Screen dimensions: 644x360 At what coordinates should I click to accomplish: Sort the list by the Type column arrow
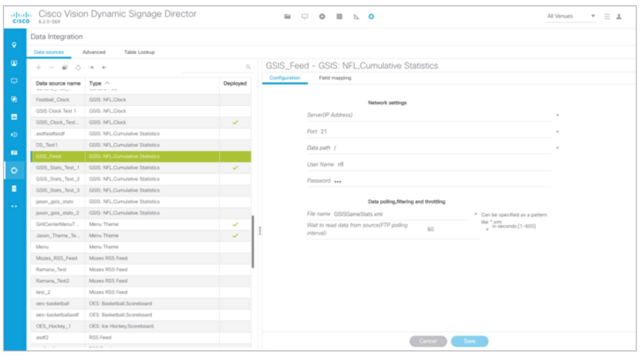pos(108,83)
